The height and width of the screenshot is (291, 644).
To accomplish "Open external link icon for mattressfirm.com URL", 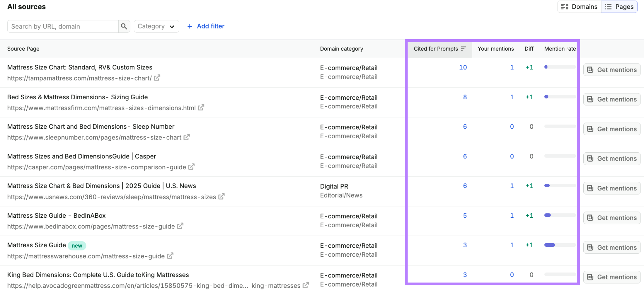I will [201, 107].
